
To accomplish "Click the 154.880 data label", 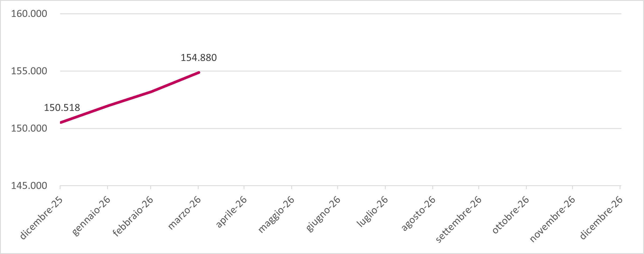I will tap(199, 58).
